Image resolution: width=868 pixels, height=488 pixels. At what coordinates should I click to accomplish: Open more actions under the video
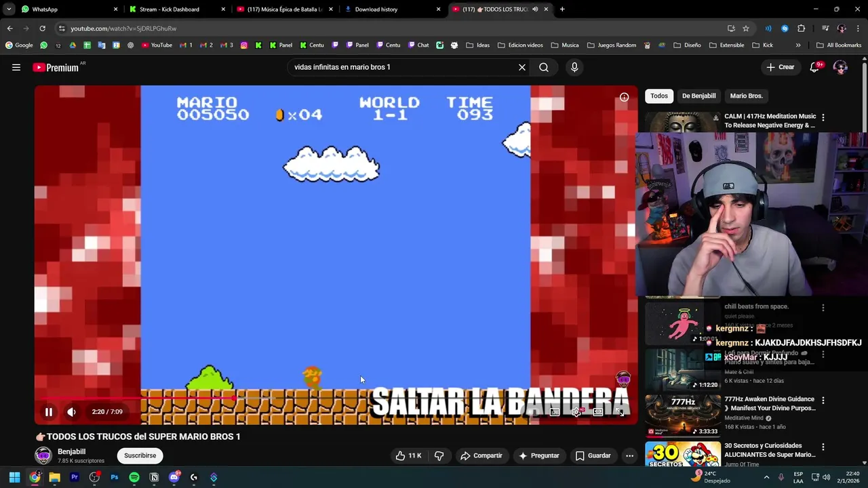[629, 455]
